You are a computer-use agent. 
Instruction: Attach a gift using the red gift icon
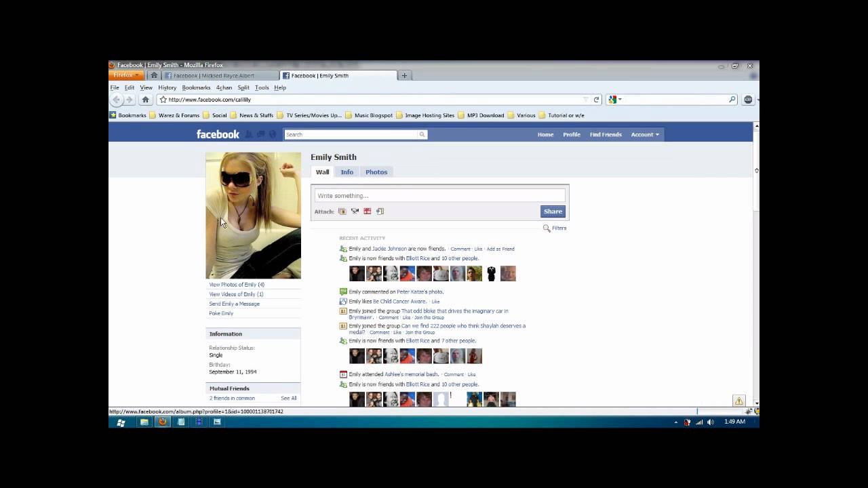pos(368,211)
